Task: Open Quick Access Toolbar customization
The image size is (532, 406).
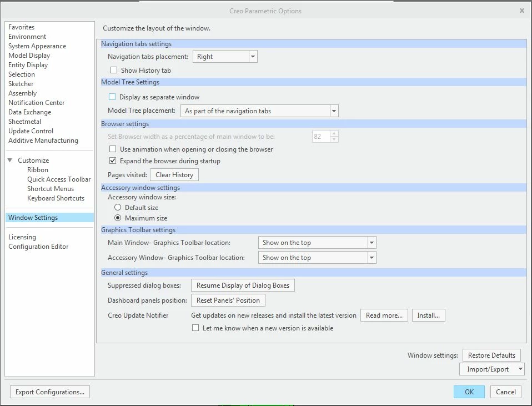Action: coord(59,179)
